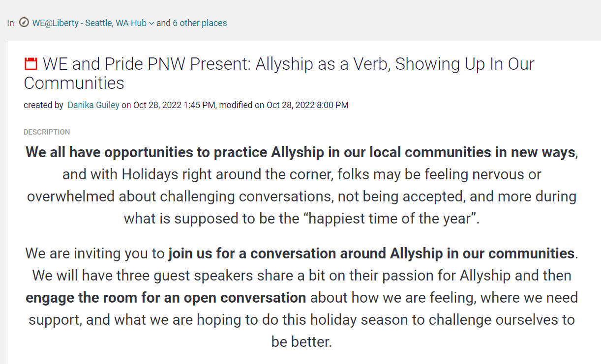Screen dimensions: 601x364
Task: Click the line 'overwhelmed about challenging conversations'
Action: point(302,196)
